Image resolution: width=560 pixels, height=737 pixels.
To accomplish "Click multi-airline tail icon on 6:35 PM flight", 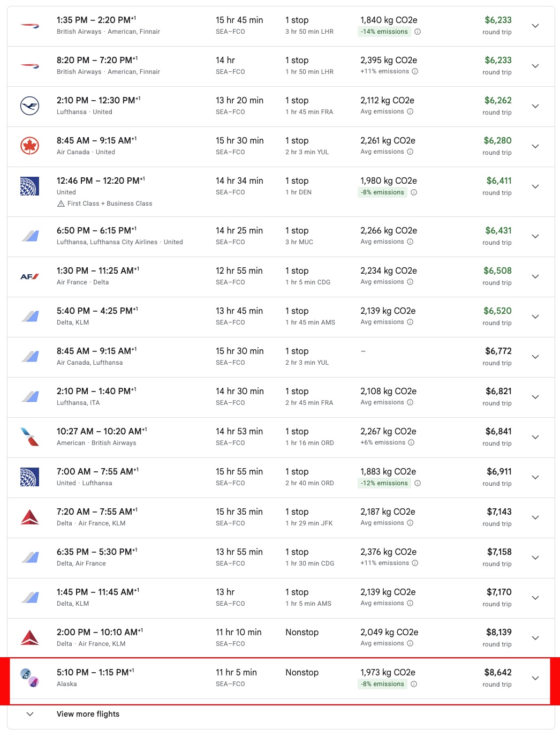I will click(30, 558).
